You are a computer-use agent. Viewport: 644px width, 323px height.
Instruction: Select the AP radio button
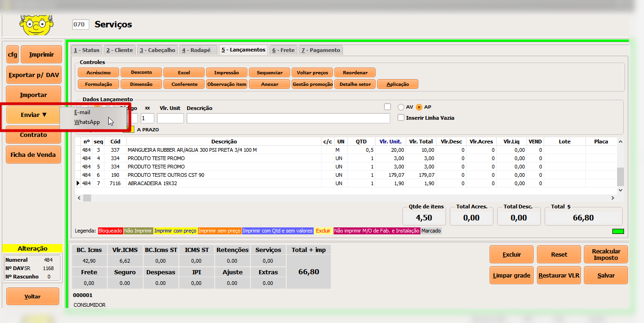(x=419, y=107)
